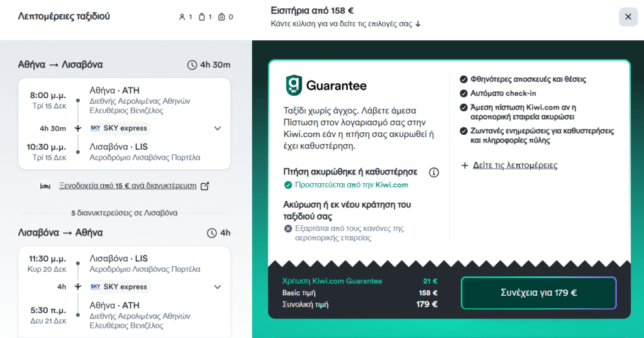Click the 8:00 μ.μ. departure time

click(x=48, y=96)
